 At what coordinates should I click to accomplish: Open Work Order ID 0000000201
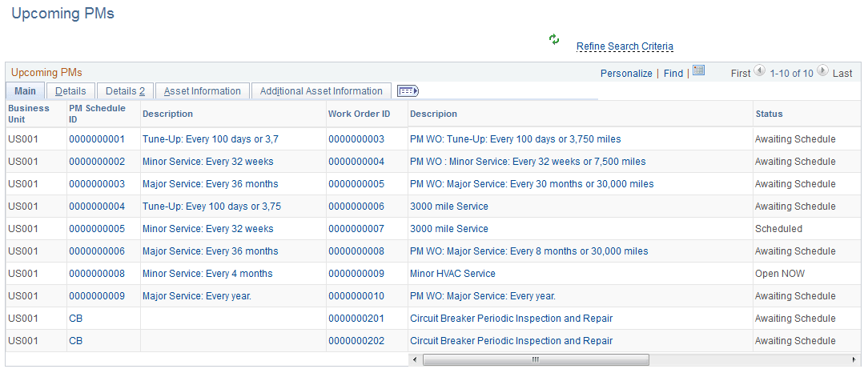tap(356, 319)
